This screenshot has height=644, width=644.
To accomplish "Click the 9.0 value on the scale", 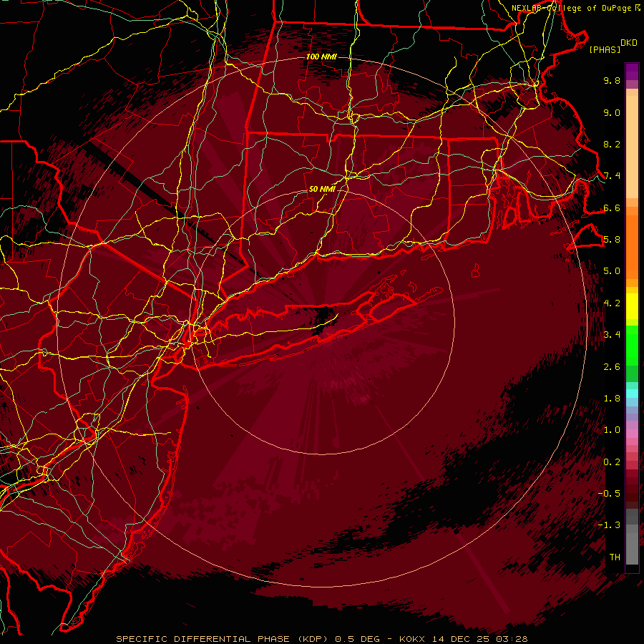I will [612, 112].
